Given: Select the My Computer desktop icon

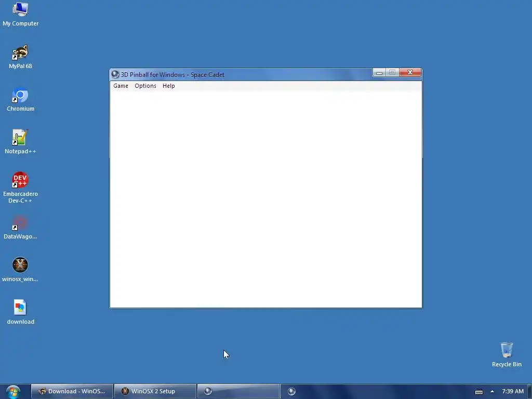Looking at the screenshot, I should [20, 14].
